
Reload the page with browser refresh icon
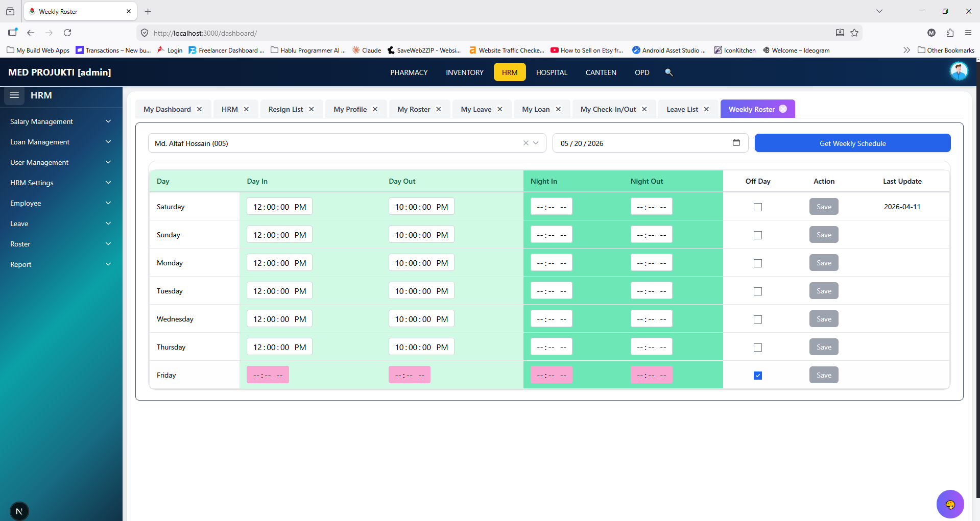[67, 33]
